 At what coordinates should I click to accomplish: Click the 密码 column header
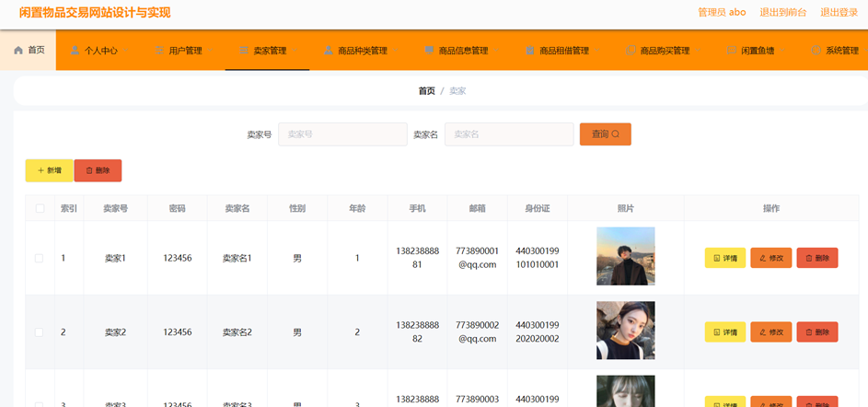tap(177, 208)
